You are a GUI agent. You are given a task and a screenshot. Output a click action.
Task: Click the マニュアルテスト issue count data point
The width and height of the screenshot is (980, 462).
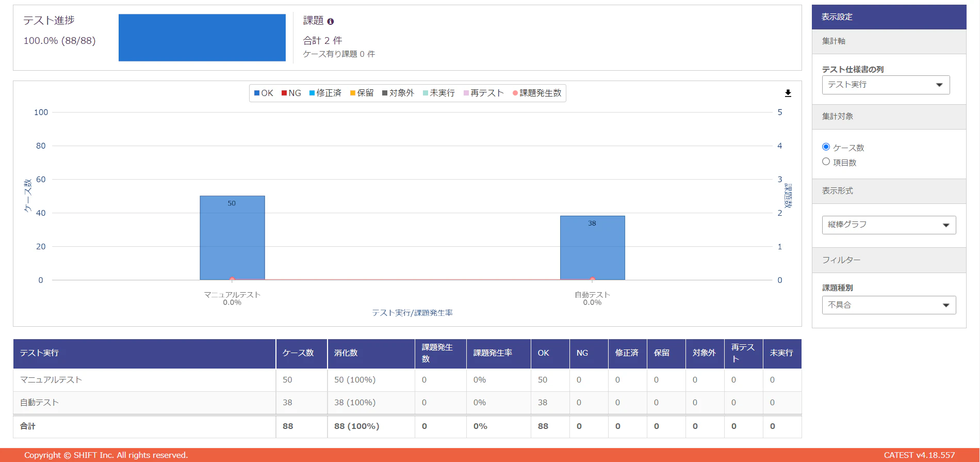click(232, 280)
